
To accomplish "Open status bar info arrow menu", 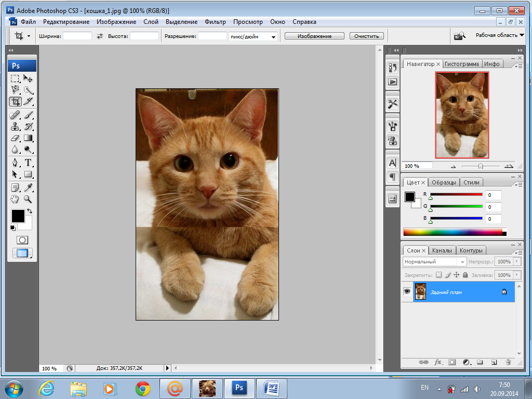I will click(x=167, y=368).
